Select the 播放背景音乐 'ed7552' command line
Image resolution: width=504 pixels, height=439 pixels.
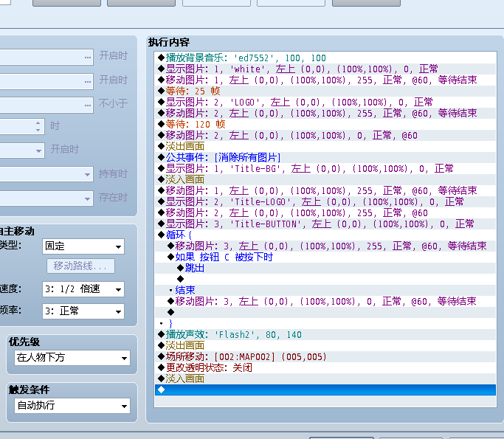click(x=325, y=58)
